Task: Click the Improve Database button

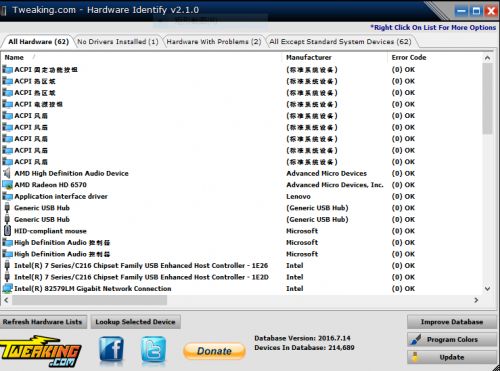Action: click(452, 322)
